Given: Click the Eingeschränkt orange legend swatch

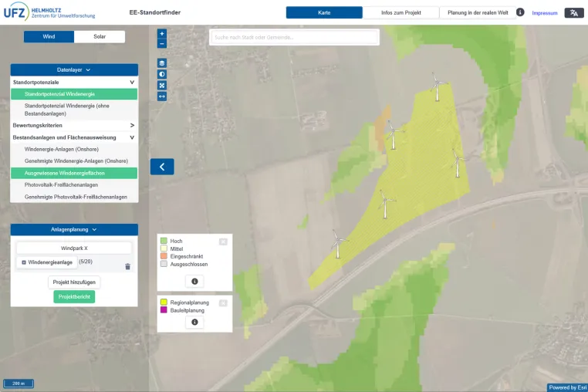Looking at the screenshot, I should pos(164,256).
